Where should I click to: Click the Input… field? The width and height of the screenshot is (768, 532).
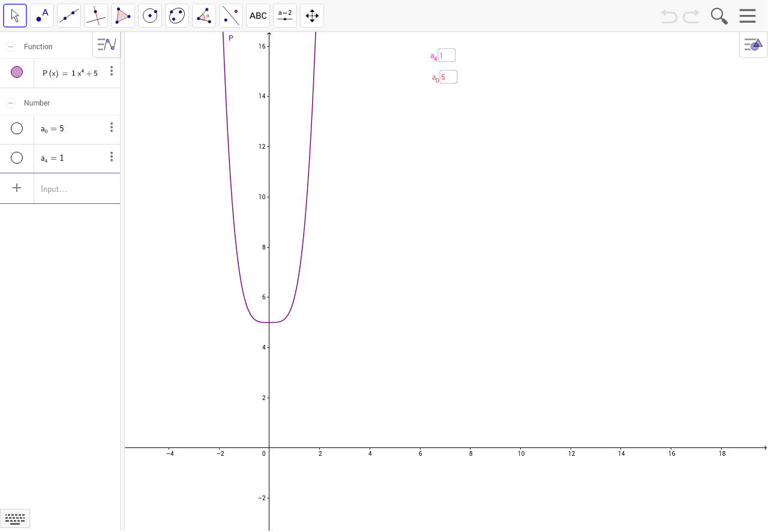coord(77,189)
